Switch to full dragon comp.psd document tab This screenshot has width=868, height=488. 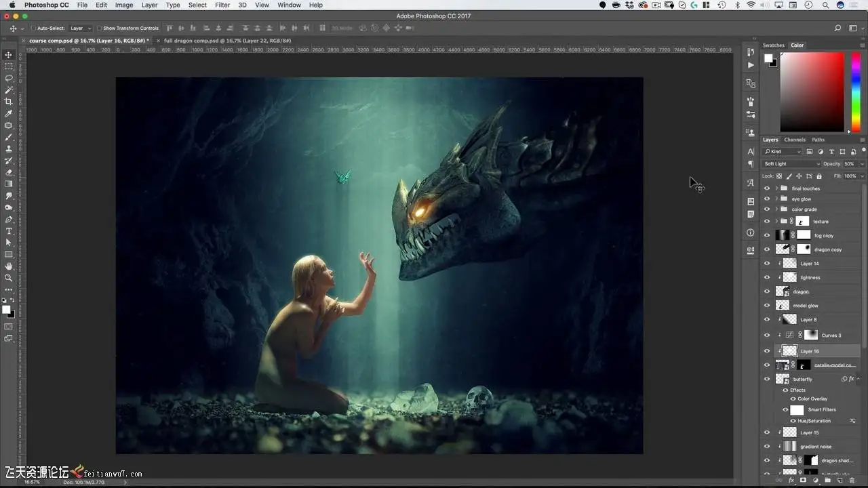[227, 41]
